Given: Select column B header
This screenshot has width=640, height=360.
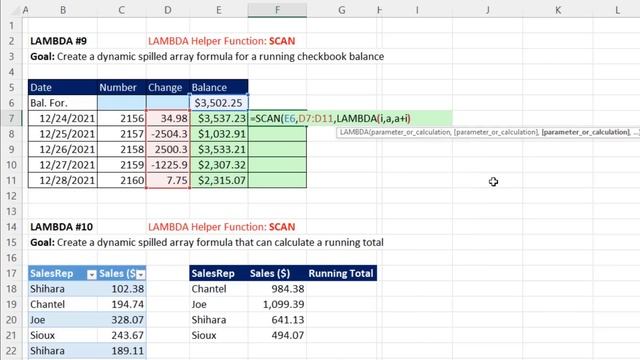Looking at the screenshot, I should coord(63,10).
